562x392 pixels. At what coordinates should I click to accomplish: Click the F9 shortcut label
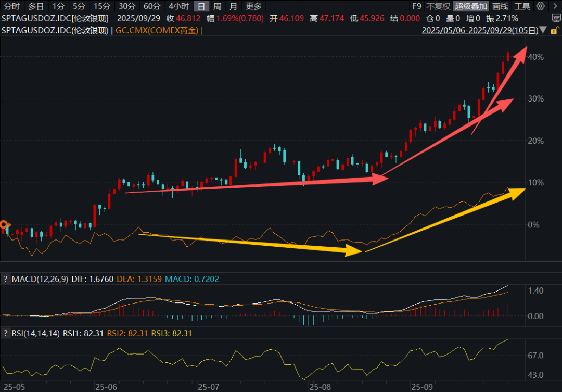point(416,6)
